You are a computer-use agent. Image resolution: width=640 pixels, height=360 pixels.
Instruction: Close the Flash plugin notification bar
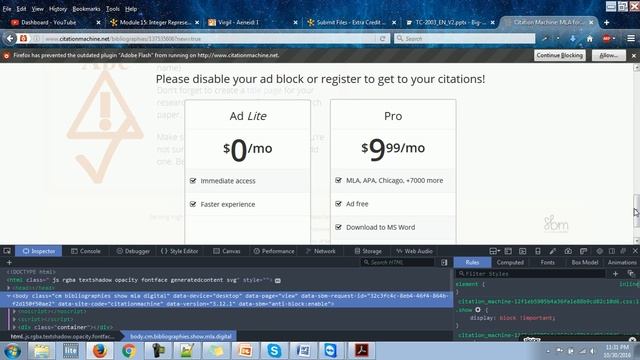coord(633,56)
